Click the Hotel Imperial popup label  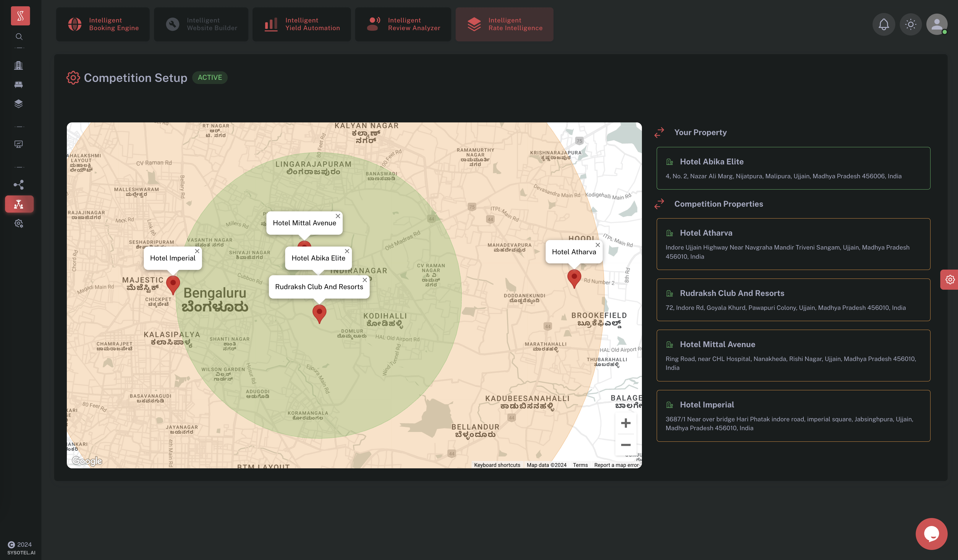click(x=173, y=258)
